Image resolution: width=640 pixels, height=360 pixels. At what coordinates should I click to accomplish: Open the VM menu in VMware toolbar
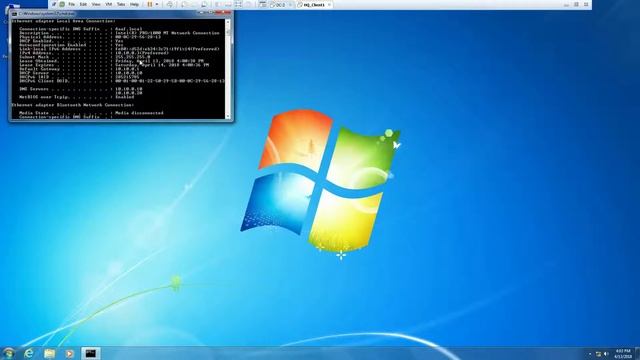click(x=109, y=4)
